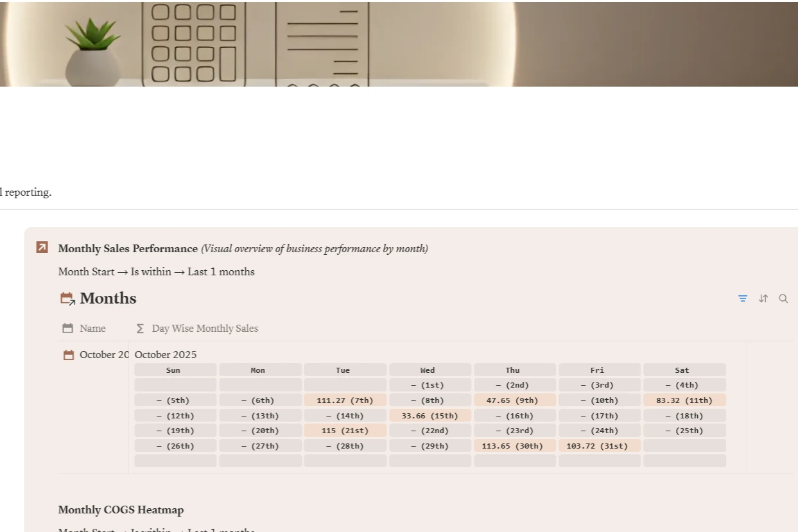Open Day Wise Monthly Sales column menu
Image resolution: width=798 pixels, height=532 pixels.
205,329
